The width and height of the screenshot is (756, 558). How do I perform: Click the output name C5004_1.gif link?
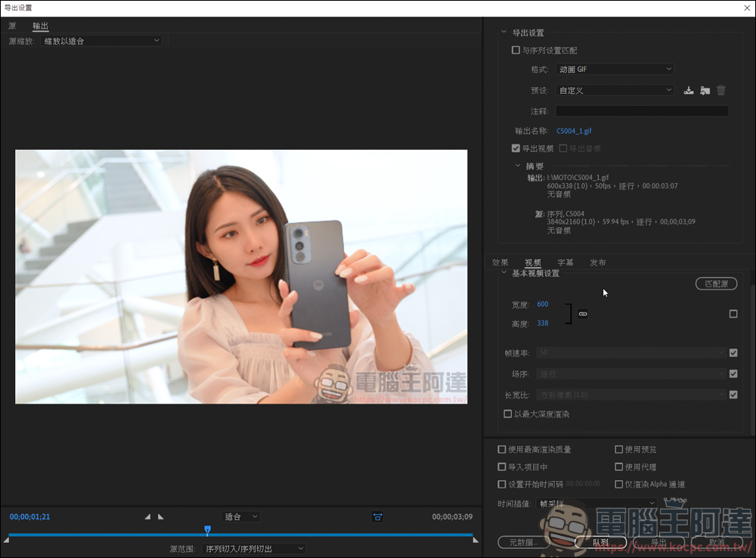(x=574, y=131)
